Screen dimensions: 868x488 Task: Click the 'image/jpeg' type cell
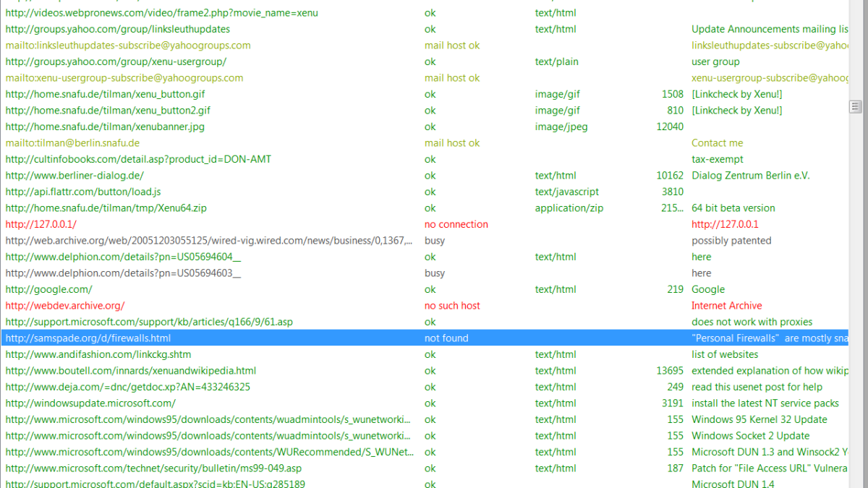pos(561,127)
